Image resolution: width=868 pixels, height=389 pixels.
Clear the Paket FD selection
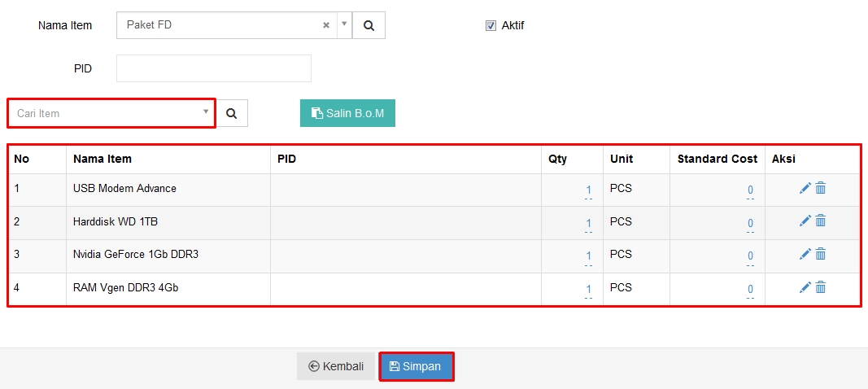(326, 25)
